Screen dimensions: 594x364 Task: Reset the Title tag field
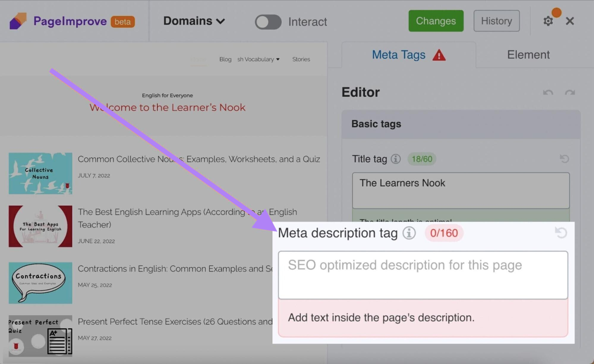564,159
